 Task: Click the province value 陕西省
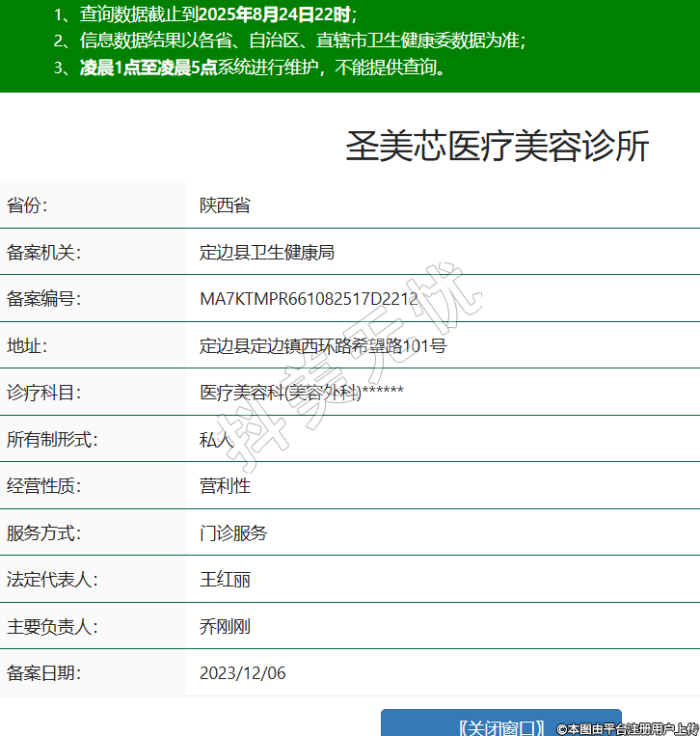[225, 205]
